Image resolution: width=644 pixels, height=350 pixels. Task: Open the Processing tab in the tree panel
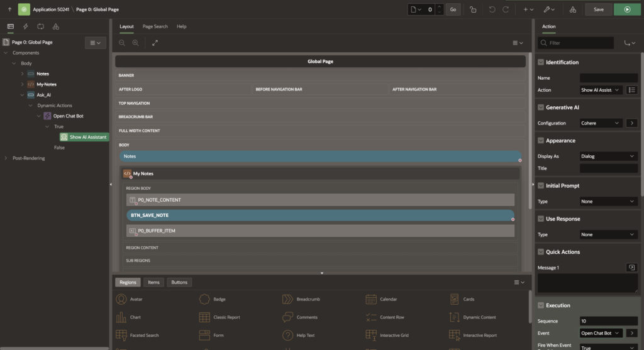pyautogui.click(x=40, y=26)
